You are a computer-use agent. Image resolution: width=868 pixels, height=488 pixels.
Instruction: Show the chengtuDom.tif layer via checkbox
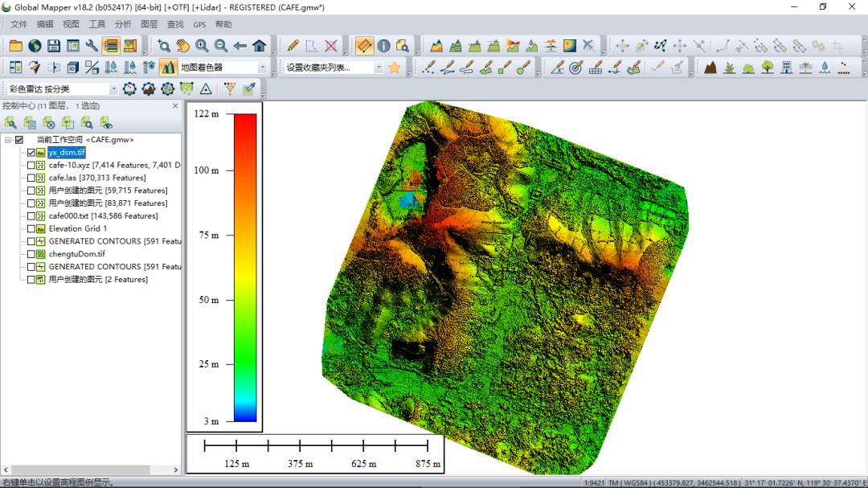click(x=31, y=254)
